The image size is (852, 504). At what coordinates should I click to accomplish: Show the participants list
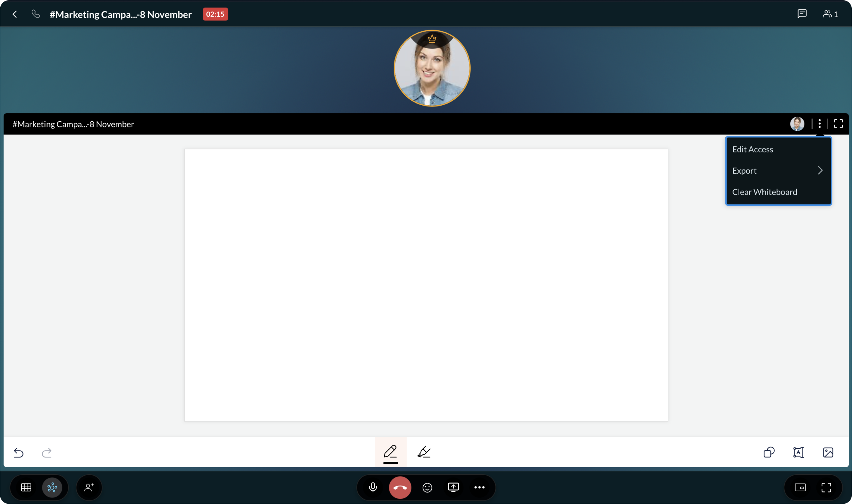pos(830,14)
